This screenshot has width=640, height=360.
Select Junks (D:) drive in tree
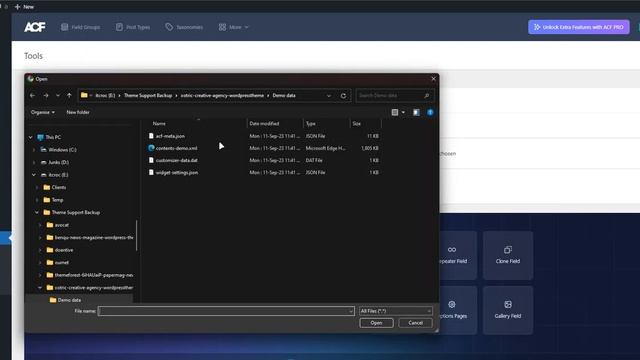click(58, 162)
